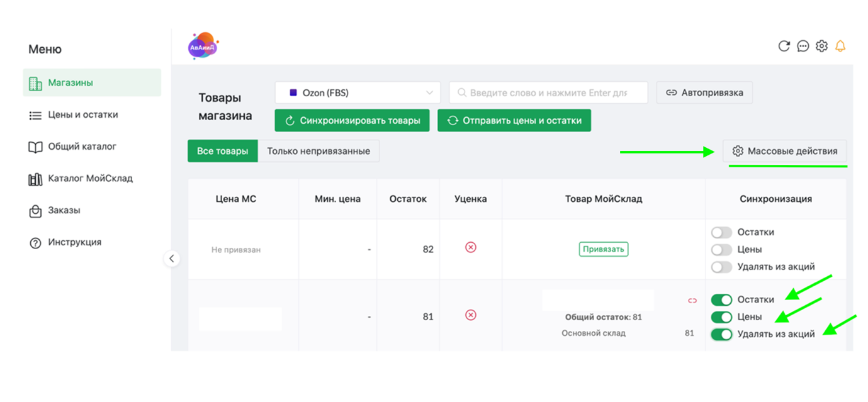Open the chat messages icon
This screenshot has width=868, height=402.
[803, 46]
